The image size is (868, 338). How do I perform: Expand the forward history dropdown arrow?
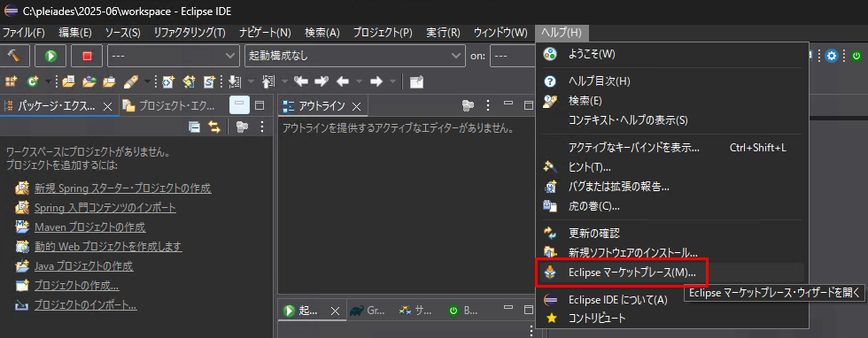pyautogui.click(x=392, y=82)
